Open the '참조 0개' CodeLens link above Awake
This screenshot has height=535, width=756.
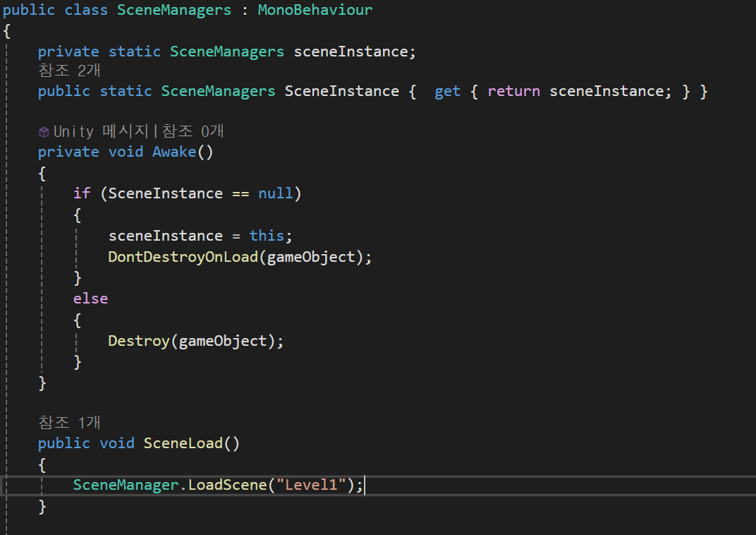point(193,131)
